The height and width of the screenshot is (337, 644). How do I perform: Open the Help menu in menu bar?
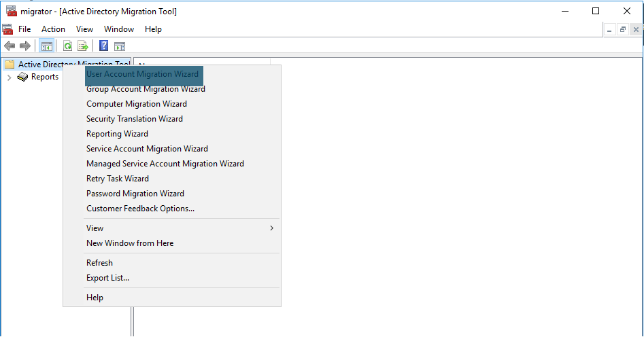tap(153, 29)
